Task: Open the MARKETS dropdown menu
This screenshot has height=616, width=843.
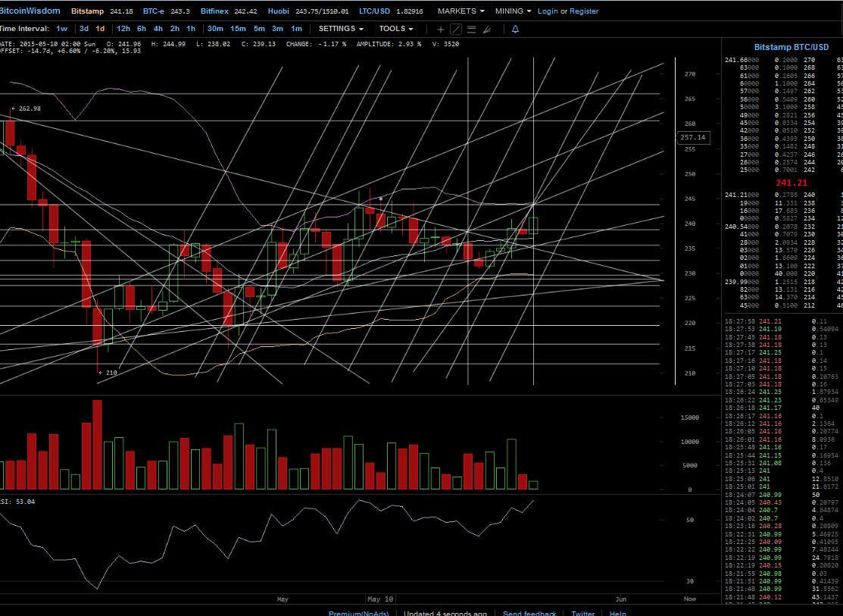Action: (x=461, y=11)
